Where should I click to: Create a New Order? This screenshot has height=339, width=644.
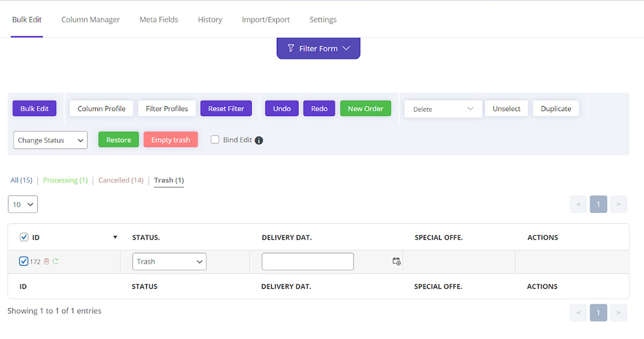365,109
